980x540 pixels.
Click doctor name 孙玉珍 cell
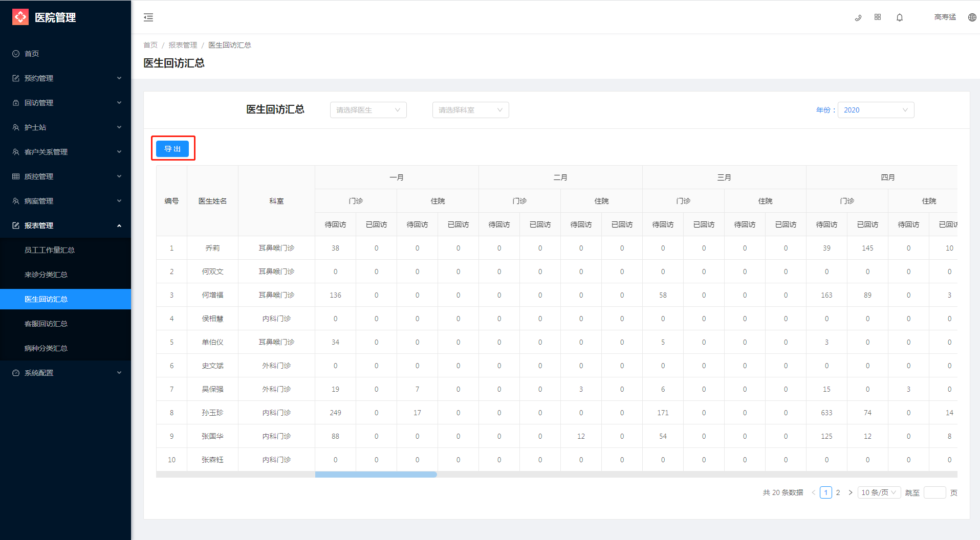click(x=212, y=413)
